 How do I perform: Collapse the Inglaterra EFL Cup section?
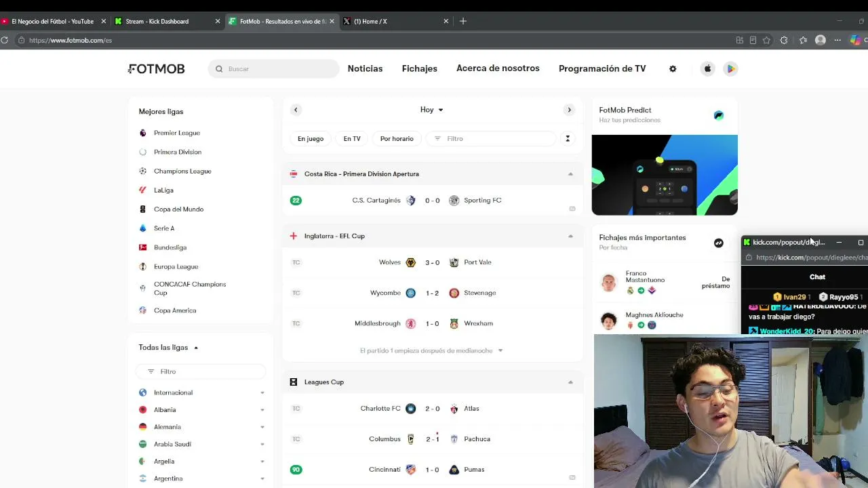pyautogui.click(x=570, y=236)
